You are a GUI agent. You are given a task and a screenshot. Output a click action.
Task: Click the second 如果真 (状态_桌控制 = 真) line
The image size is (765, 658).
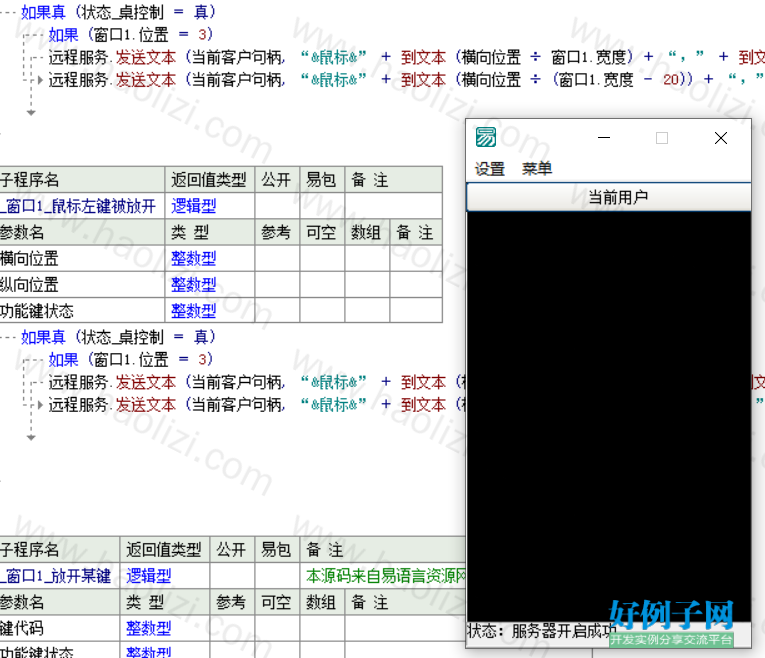point(118,337)
